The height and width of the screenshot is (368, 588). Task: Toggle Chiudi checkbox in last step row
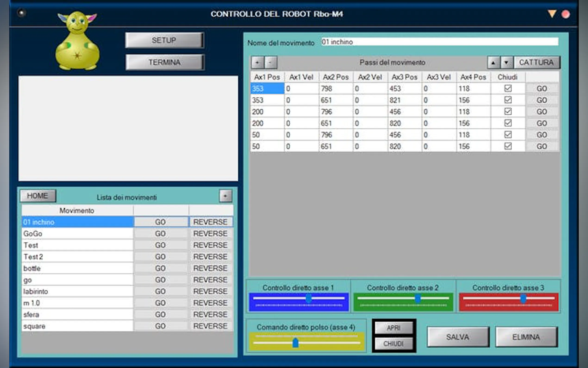pos(508,146)
